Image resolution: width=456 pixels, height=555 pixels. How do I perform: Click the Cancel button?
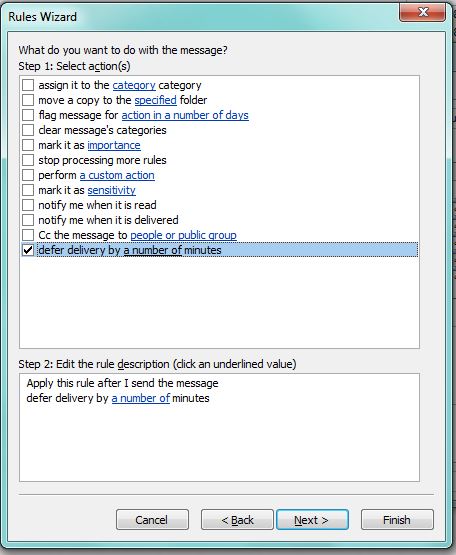click(x=152, y=520)
